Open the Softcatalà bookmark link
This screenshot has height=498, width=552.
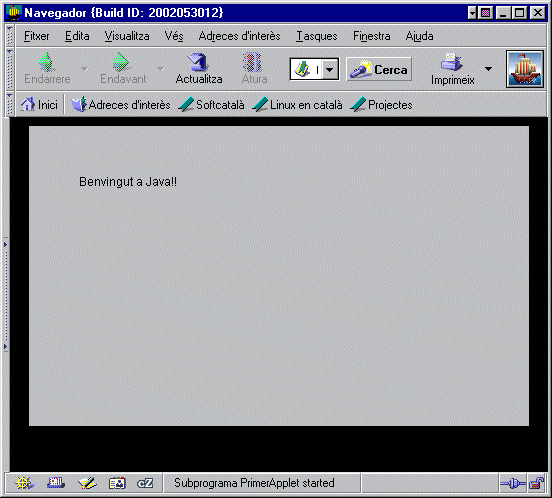click(211, 105)
